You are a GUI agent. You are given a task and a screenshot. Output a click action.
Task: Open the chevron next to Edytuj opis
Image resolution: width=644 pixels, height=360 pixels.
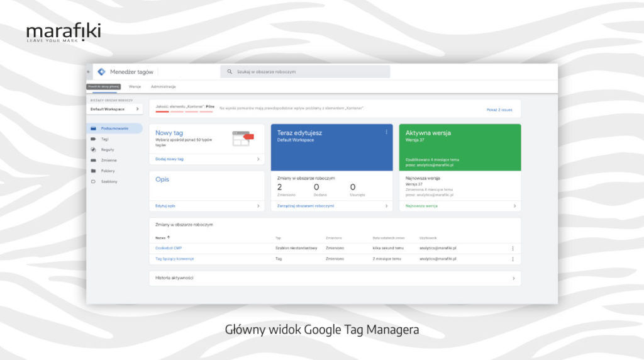258,206
